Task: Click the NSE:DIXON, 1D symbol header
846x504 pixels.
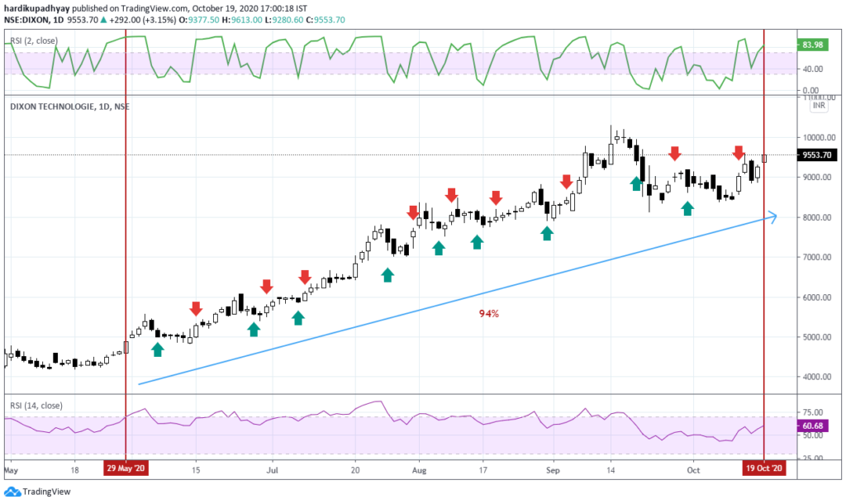Action: 33,20
